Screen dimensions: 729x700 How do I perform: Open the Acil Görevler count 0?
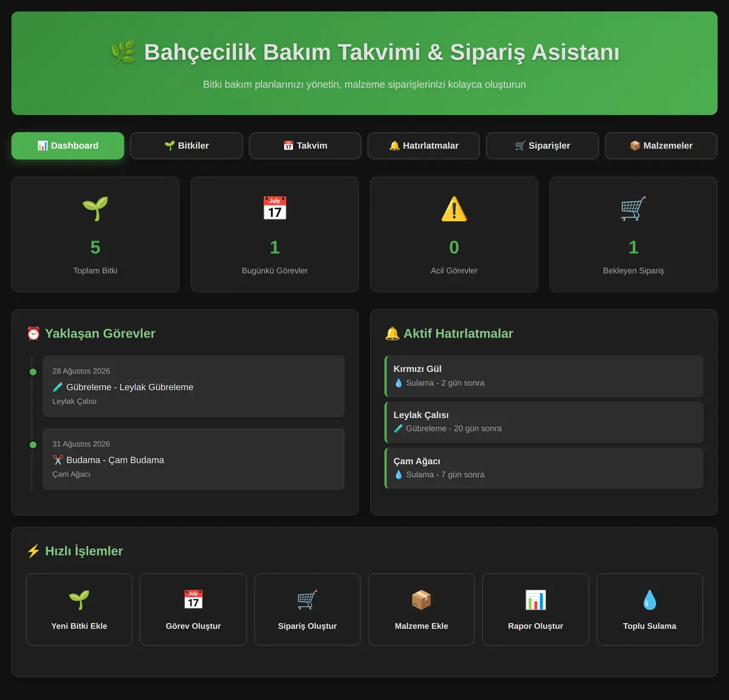[x=454, y=247]
